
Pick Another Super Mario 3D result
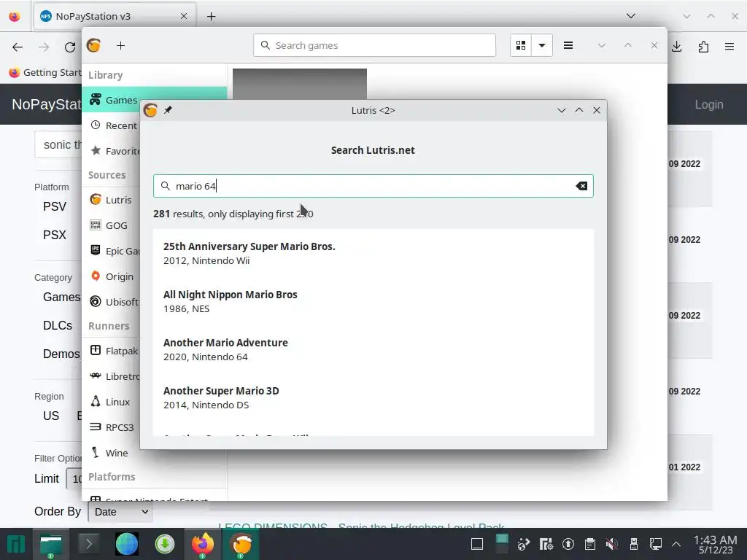coord(373,397)
